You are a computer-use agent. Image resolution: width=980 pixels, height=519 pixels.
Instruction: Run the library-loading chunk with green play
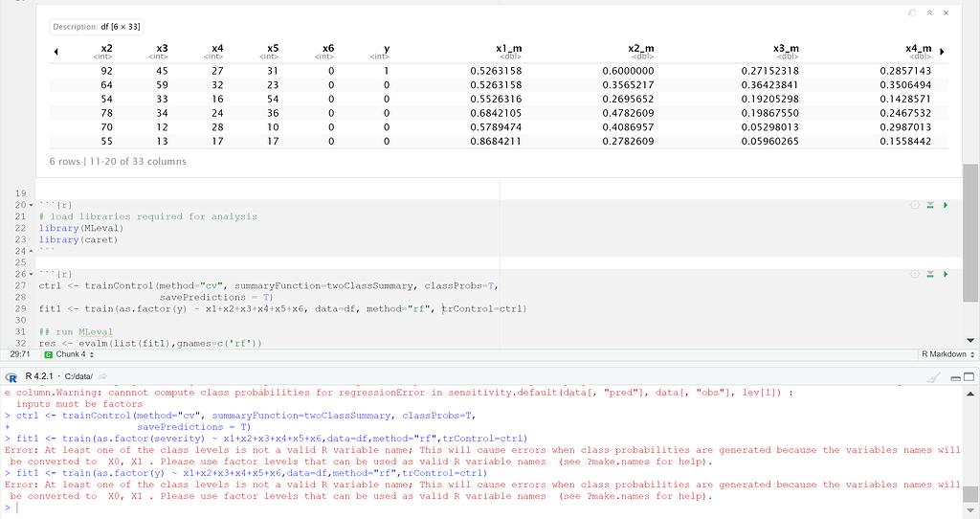tap(946, 205)
